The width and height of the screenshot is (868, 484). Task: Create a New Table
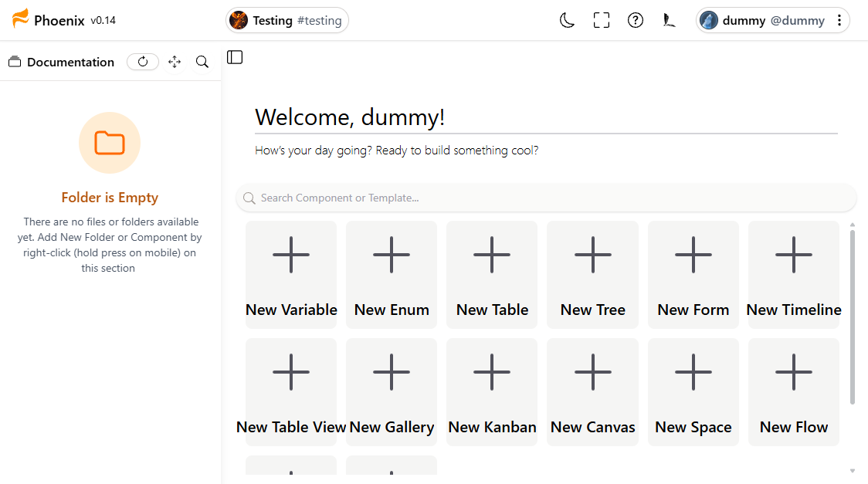[x=492, y=275]
